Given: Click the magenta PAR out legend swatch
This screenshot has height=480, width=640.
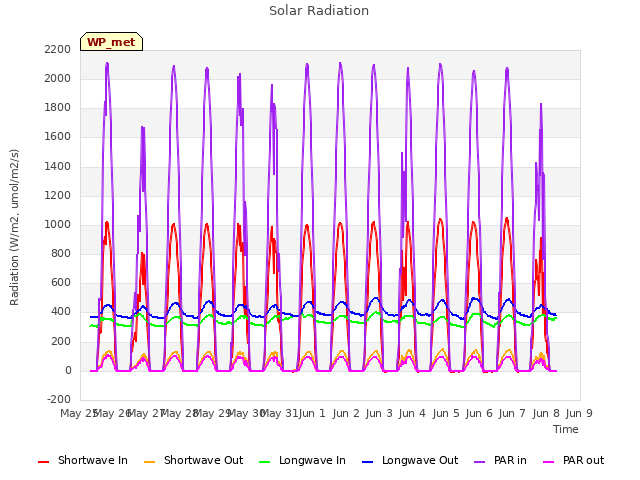Looking at the screenshot, I should tap(549, 462).
